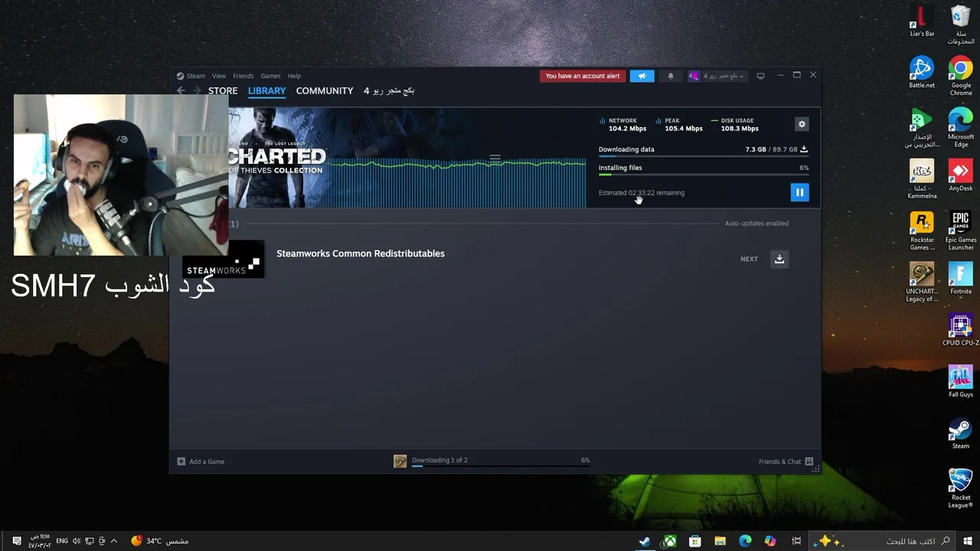Switch to Big Picture mode icon
980x551 pixels.
pos(760,76)
